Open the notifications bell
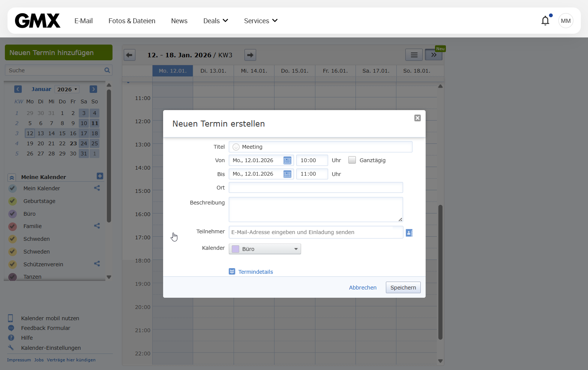Image resolution: width=588 pixels, height=370 pixels. [x=545, y=21]
